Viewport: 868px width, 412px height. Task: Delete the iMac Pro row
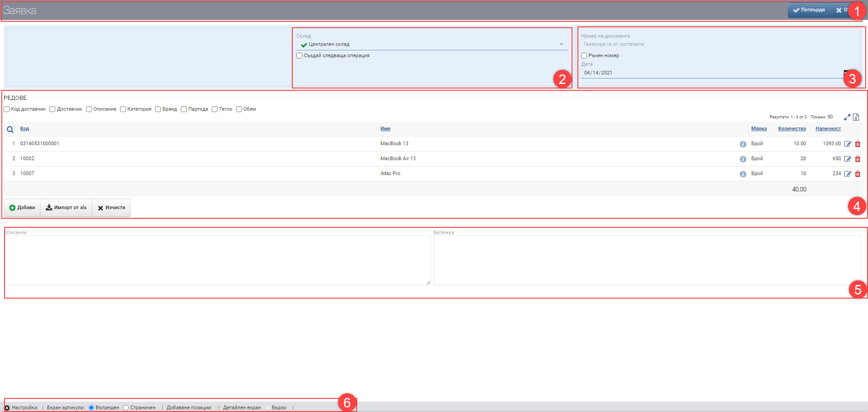pos(858,173)
